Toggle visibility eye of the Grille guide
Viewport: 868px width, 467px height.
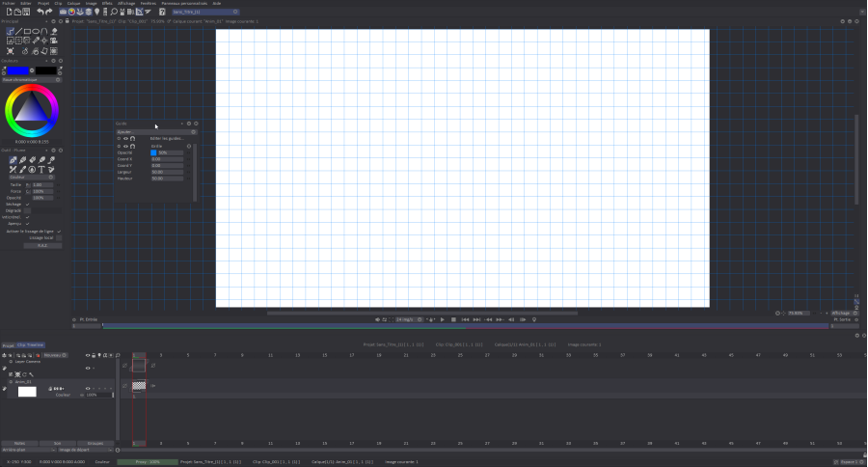[125, 147]
